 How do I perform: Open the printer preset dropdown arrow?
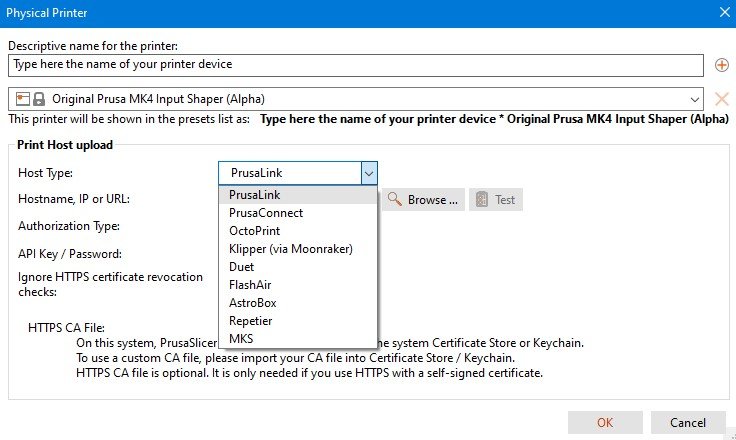tap(695, 100)
